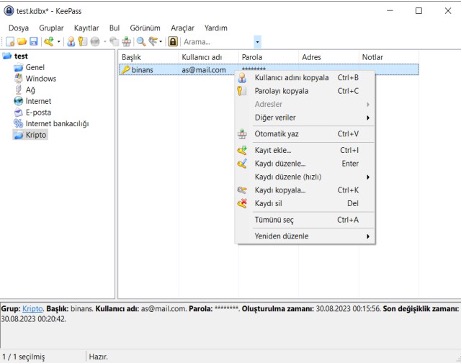This screenshot has width=462, height=364.
Task: Click the Find magnifier toolbar icon
Action: coord(141,42)
